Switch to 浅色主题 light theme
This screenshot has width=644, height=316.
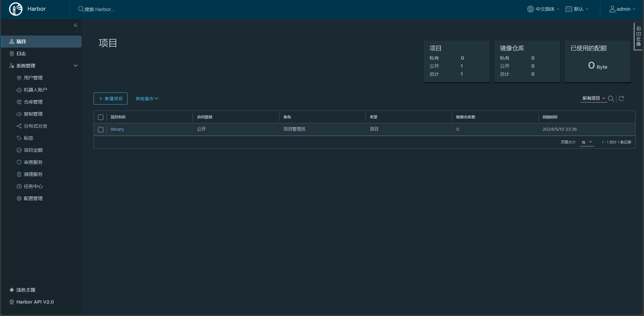pos(26,290)
